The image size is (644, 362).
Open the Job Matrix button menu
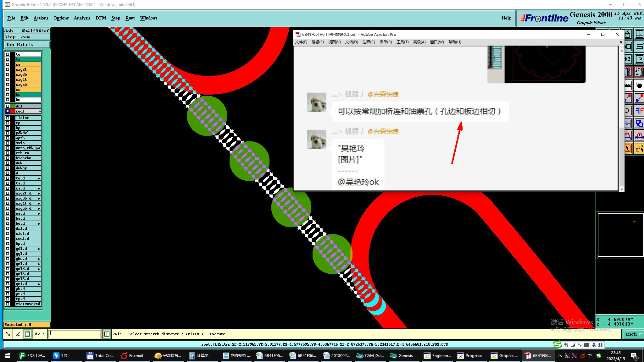coord(27,45)
